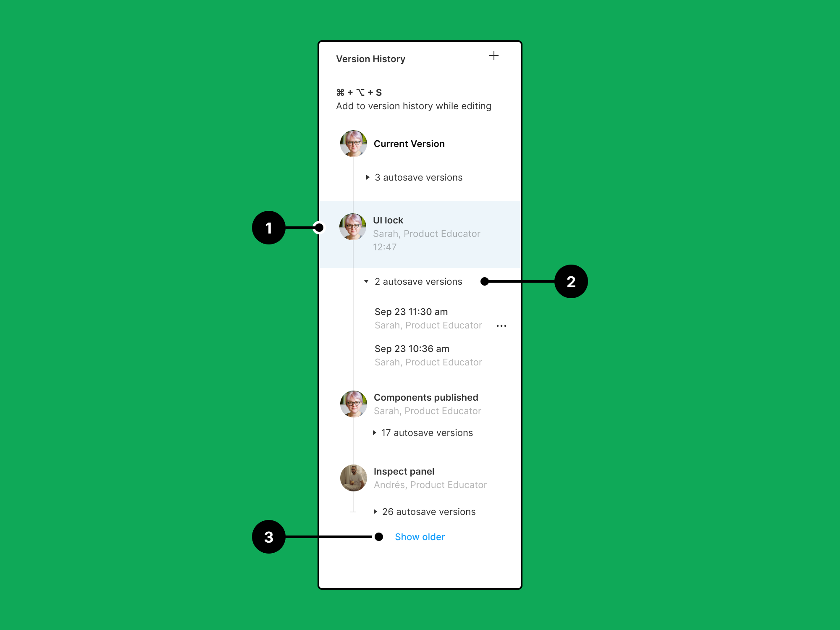Select Current Version in history panel

(410, 144)
